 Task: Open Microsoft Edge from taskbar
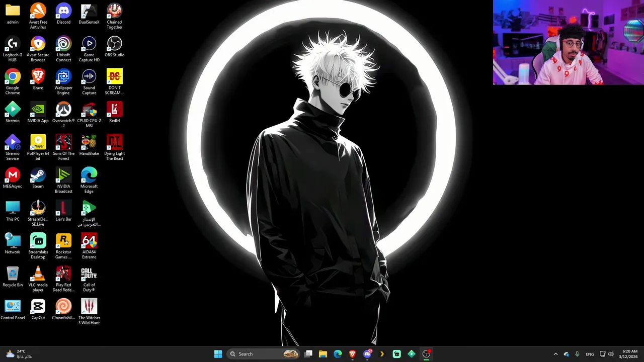pos(338,354)
